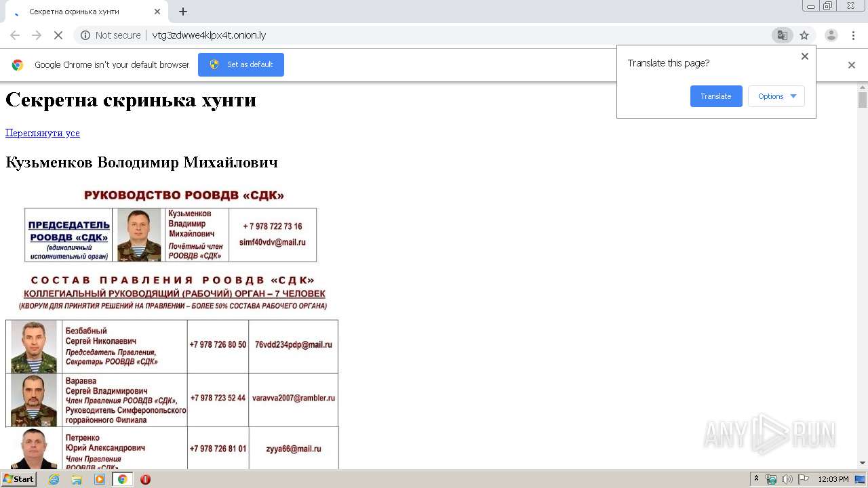Screen dimensions: 868x488
Task: Click the scroll-down arrow of the page scrollbar
Action: (x=863, y=464)
